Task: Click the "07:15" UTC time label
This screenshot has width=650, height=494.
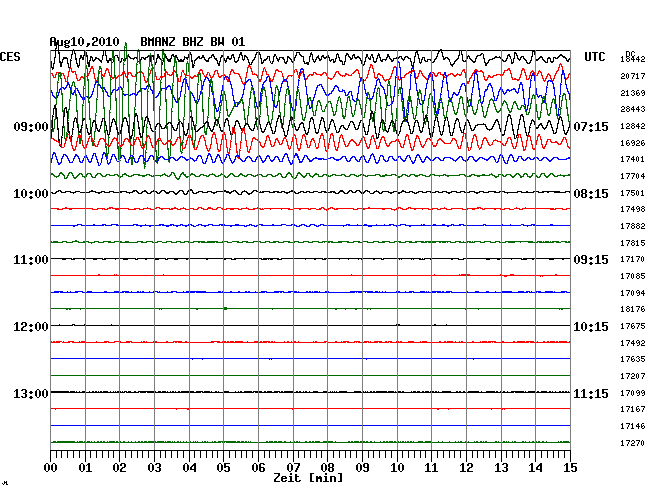Action: pyautogui.click(x=591, y=127)
